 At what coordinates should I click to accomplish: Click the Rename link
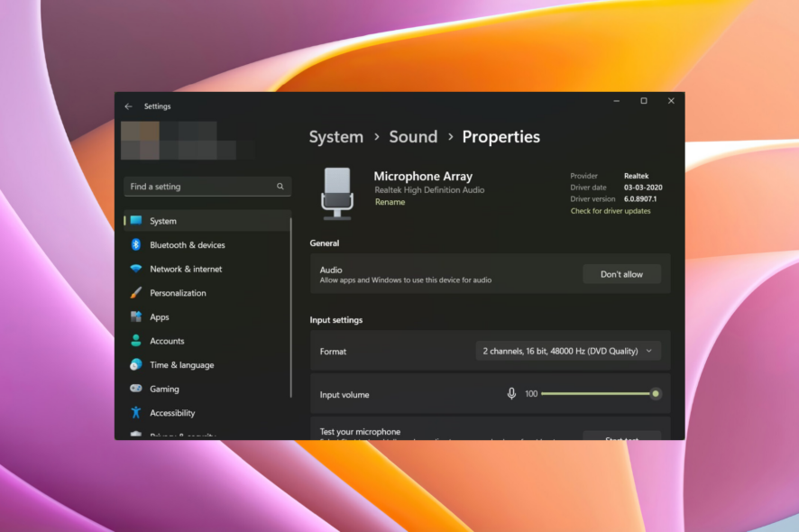pyautogui.click(x=390, y=202)
